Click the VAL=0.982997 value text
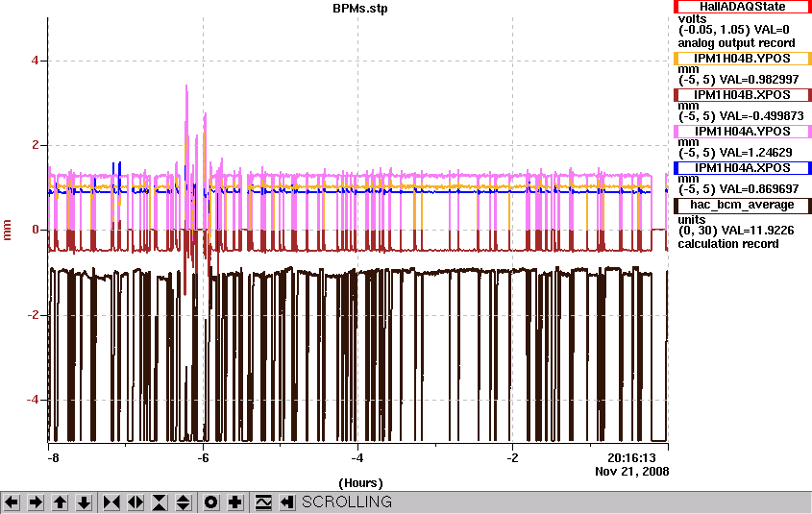 point(759,80)
